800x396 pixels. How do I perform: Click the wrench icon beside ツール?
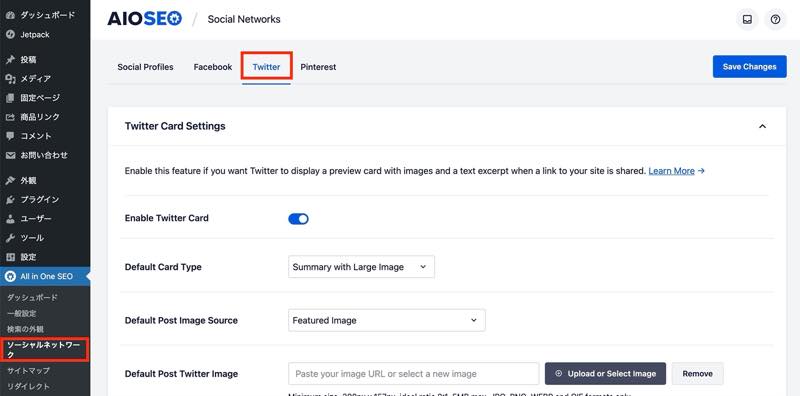10,238
